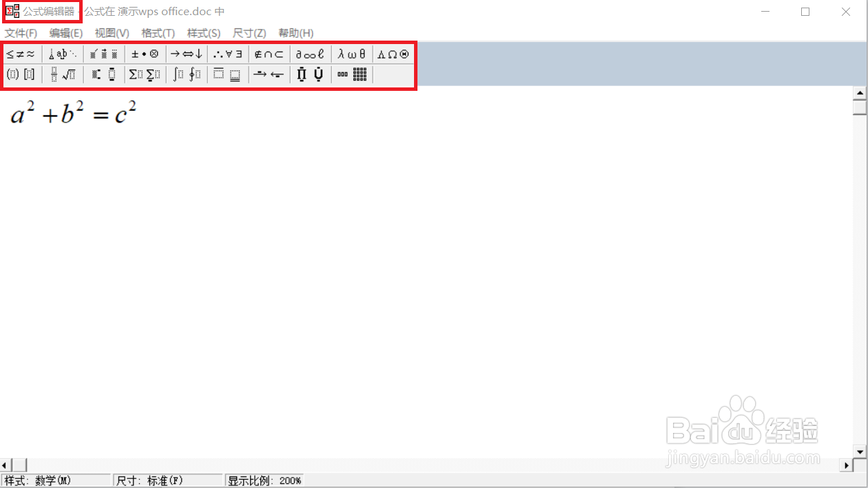Viewport: 868px width, 488px height.
Task: Open the 文件(F) menu
Action: tap(21, 33)
